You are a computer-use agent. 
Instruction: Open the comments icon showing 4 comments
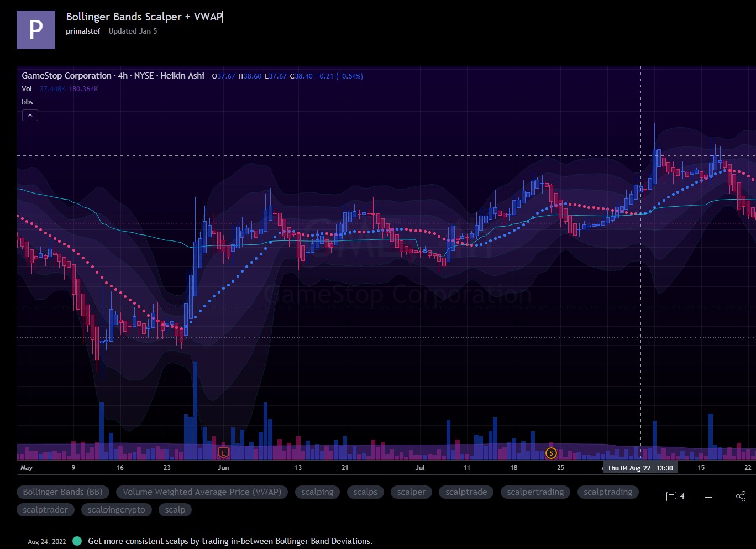[675, 496]
